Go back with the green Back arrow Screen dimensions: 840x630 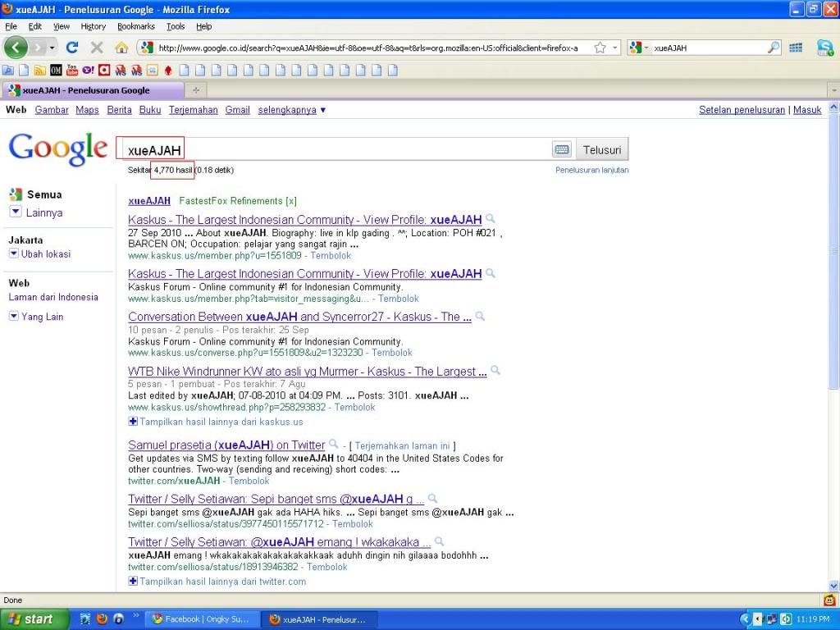pyautogui.click(x=16, y=48)
